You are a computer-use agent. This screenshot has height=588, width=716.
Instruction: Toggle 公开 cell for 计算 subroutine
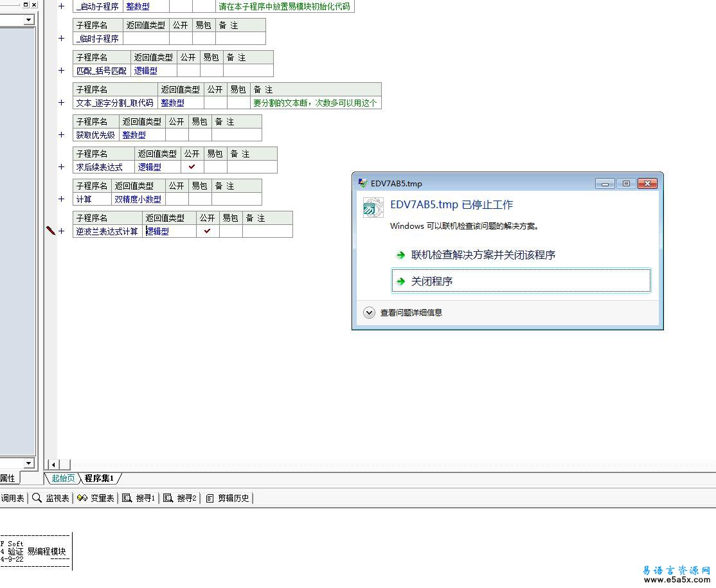point(176,199)
